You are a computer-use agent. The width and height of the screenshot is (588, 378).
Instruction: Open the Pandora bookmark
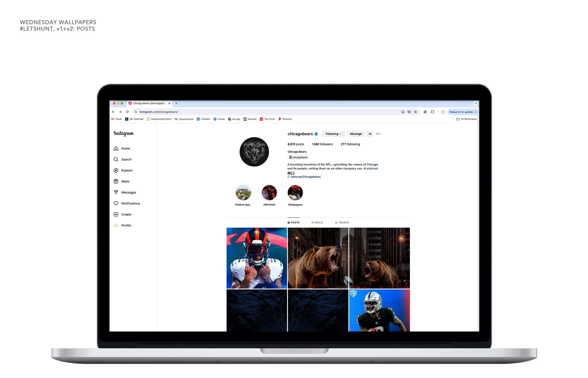285,119
